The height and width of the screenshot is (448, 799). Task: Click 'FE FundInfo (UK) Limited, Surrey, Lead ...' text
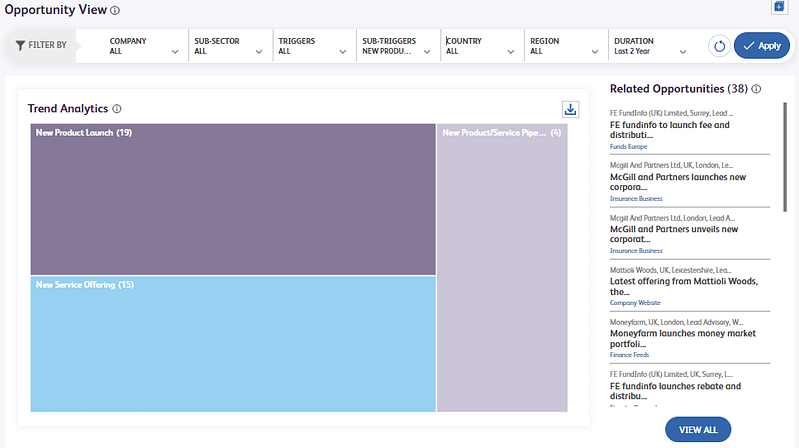coord(672,113)
